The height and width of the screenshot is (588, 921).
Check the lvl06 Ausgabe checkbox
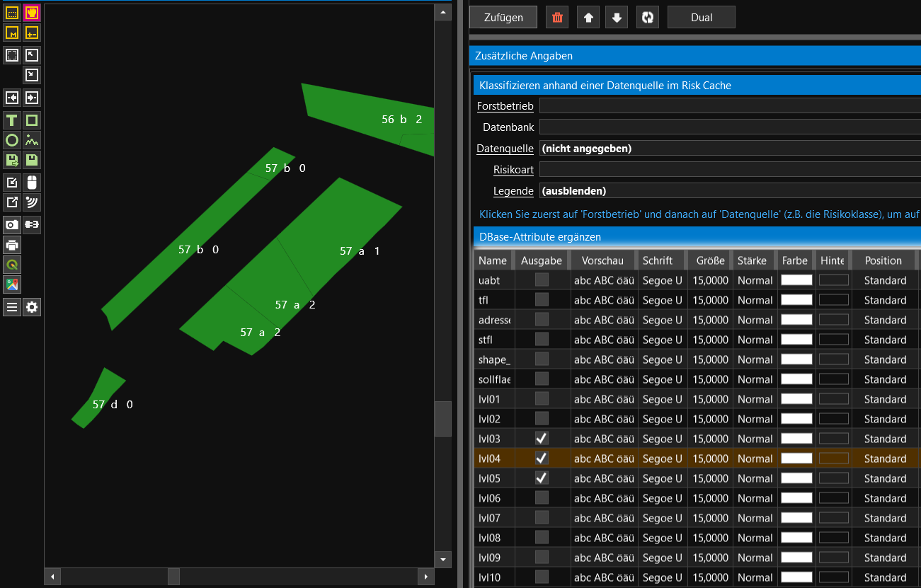pos(542,498)
